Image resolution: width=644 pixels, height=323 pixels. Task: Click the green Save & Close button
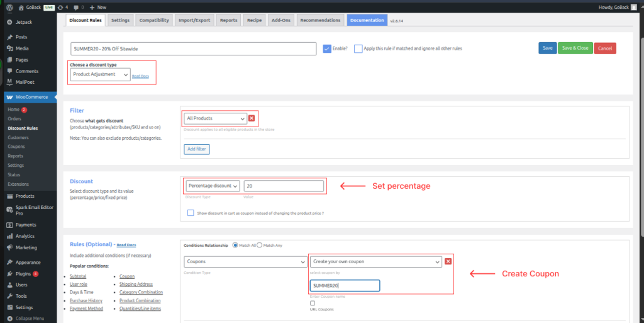[575, 48]
